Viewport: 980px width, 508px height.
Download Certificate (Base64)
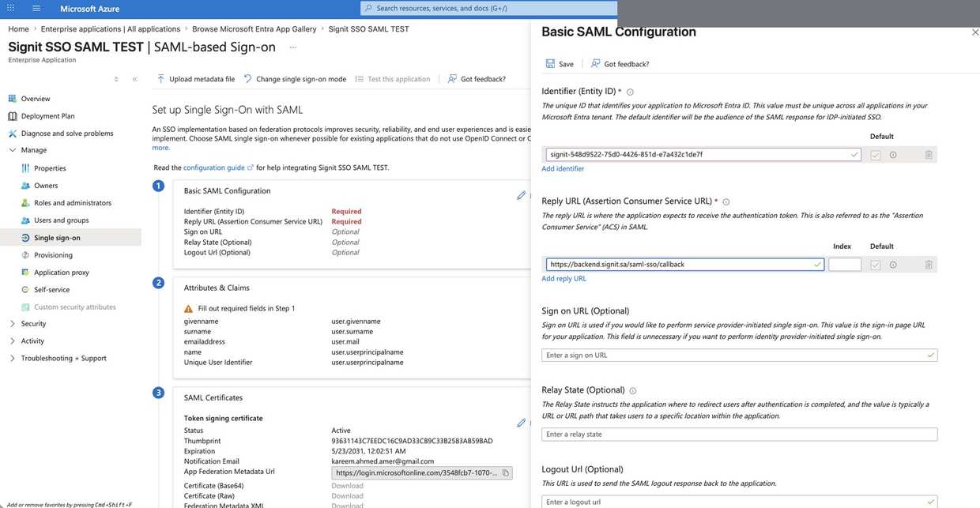click(347, 486)
